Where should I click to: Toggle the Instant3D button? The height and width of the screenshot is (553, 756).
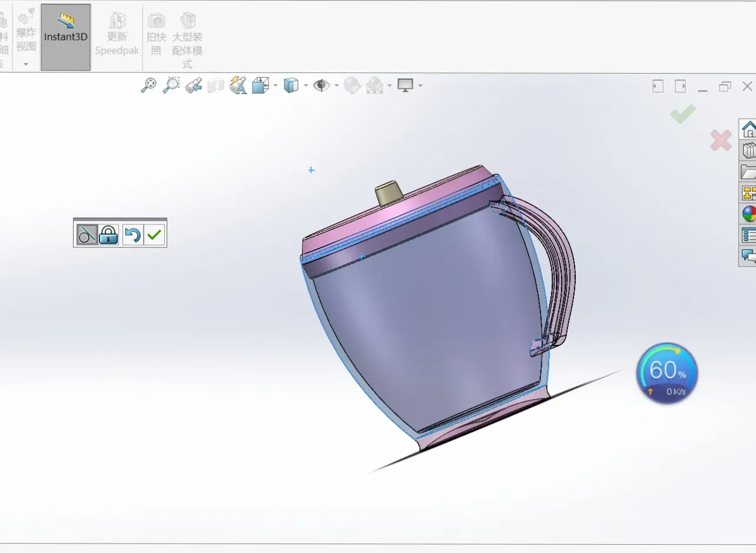pos(66,37)
